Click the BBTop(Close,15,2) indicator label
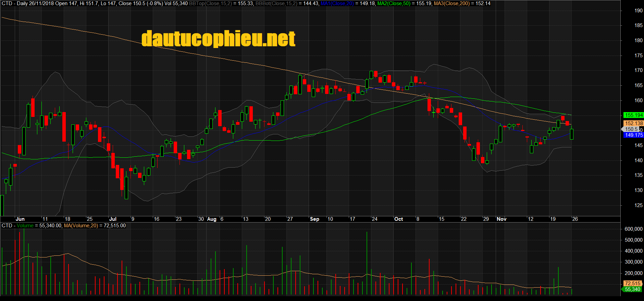This screenshot has height=301, width=644. point(210,3)
